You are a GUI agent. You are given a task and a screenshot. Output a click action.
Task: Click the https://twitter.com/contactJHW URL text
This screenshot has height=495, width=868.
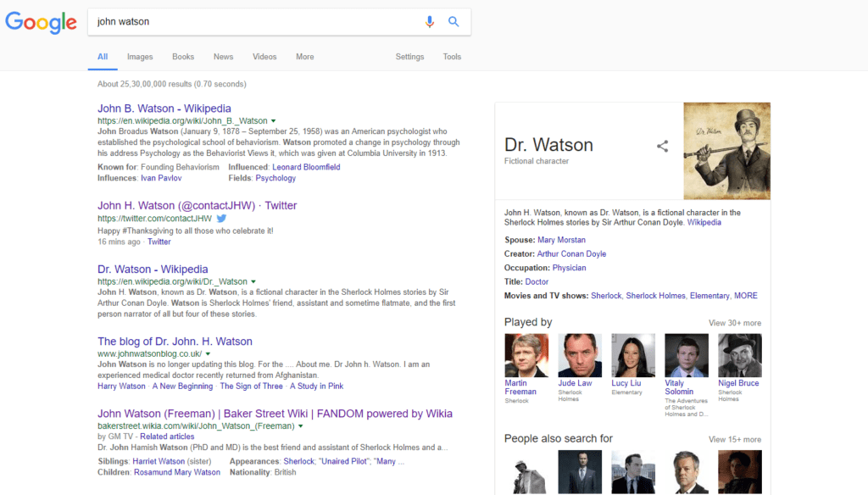coord(154,219)
